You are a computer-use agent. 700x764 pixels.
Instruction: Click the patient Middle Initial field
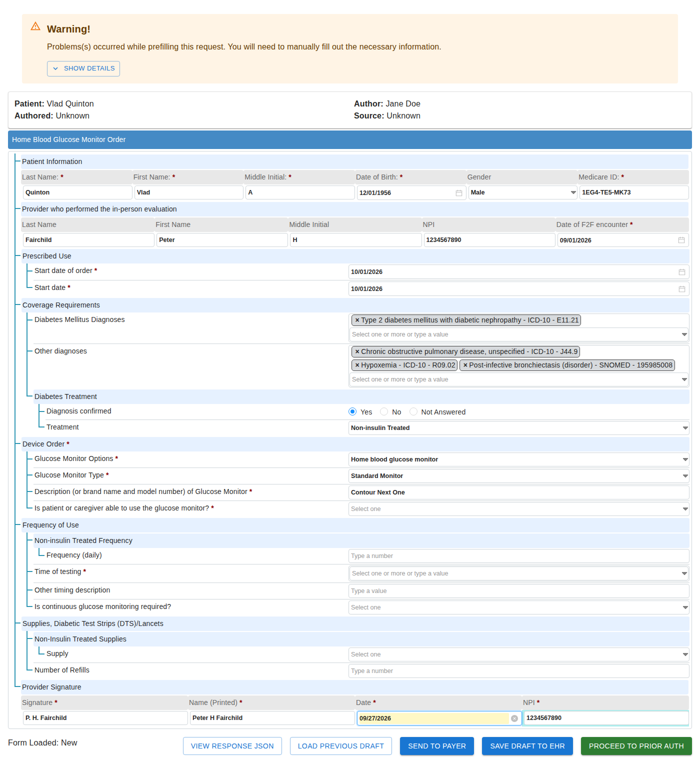point(300,192)
